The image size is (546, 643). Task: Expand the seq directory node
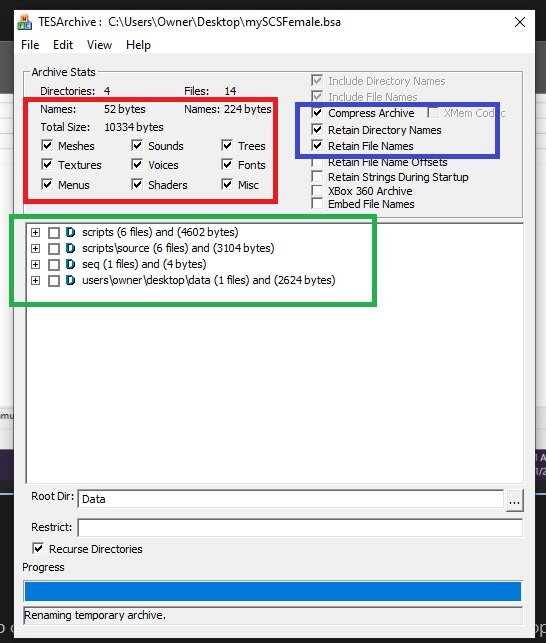tap(36, 264)
